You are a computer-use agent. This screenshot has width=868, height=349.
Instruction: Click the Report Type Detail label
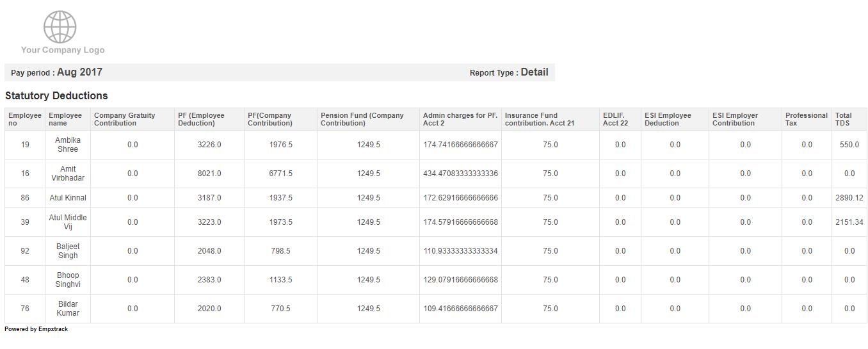[x=508, y=72]
